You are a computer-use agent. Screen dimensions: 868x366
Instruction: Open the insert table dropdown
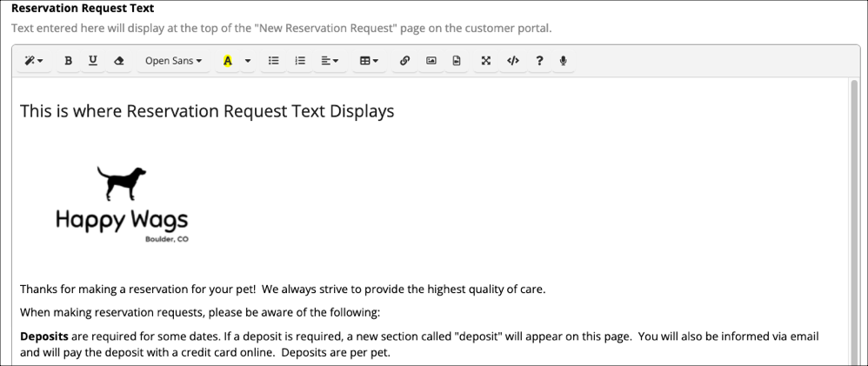369,61
